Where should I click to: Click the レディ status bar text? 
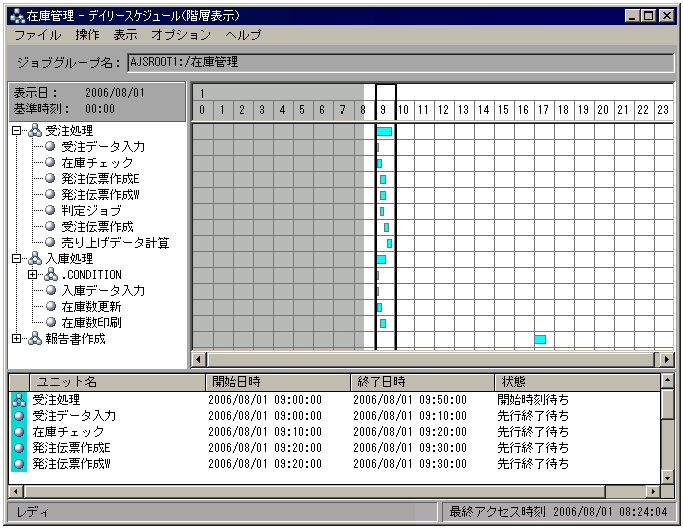(33, 512)
